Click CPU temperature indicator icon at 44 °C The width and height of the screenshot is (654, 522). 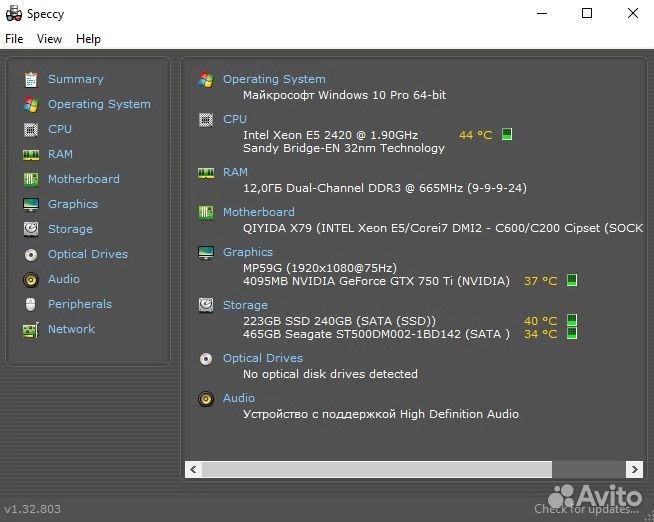tap(507, 134)
